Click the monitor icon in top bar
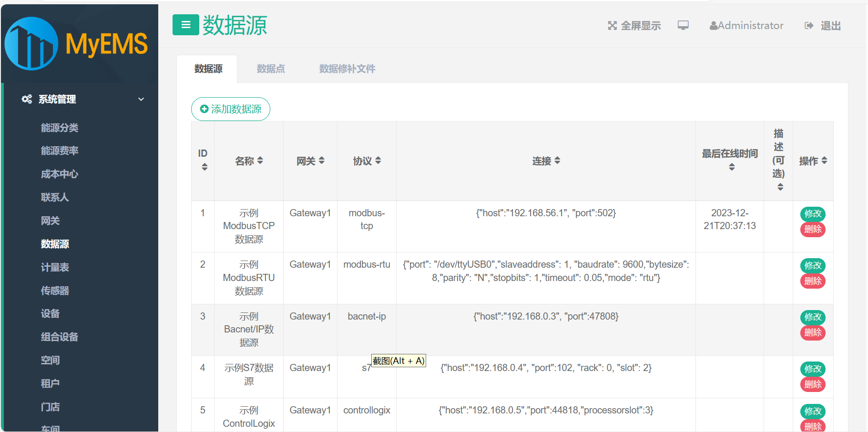 [x=684, y=25]
